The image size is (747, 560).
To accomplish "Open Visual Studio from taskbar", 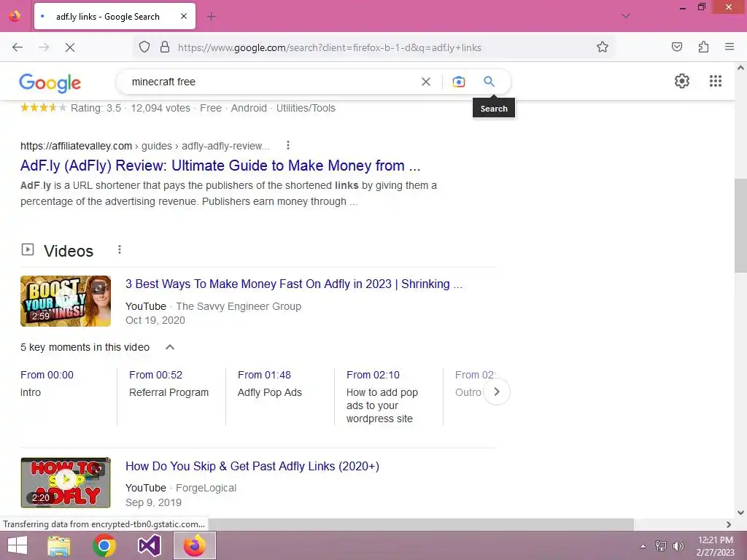I will point(149,545).
